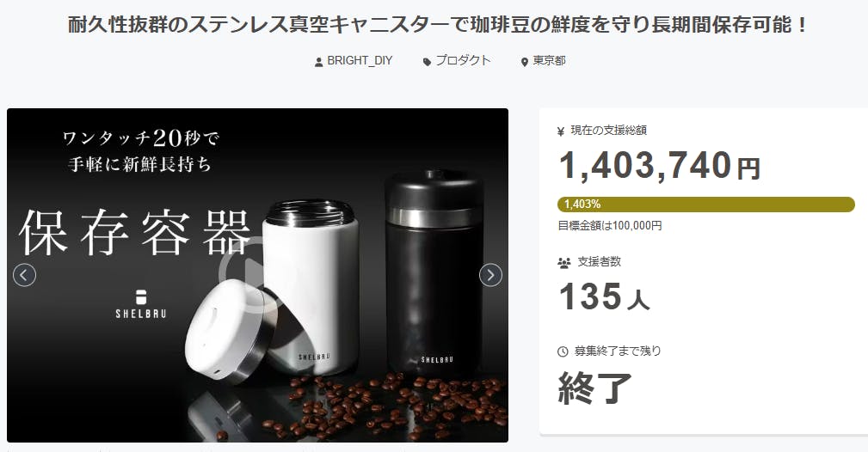This screenshot has width=868, height=452.
Task: Click the supporters group icon by 支援者数
Action: [x=564, y=263]
